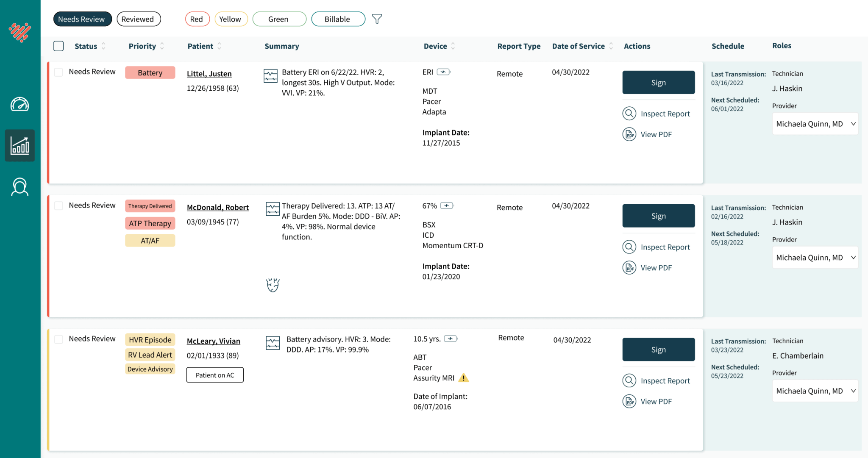Check the select-all checkbox in table header
The image size is (868, 458).
tap(58, 46)
